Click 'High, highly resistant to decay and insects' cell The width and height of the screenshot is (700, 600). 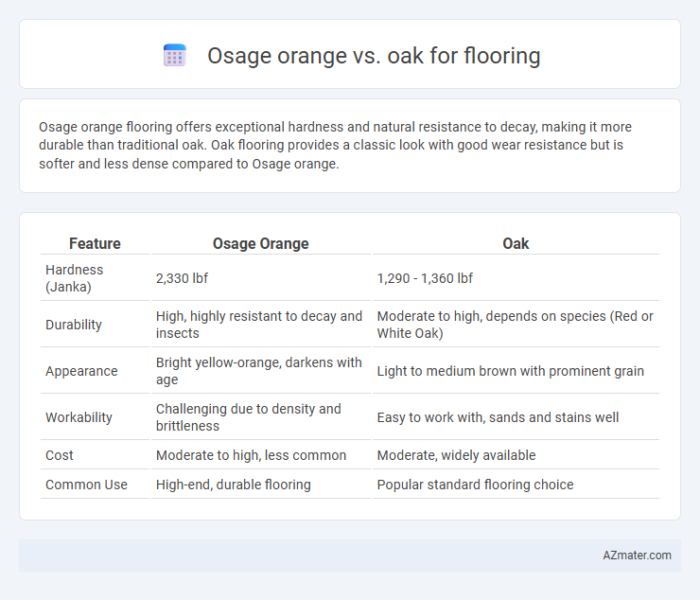pyautogui.click(x=261, y=325)
